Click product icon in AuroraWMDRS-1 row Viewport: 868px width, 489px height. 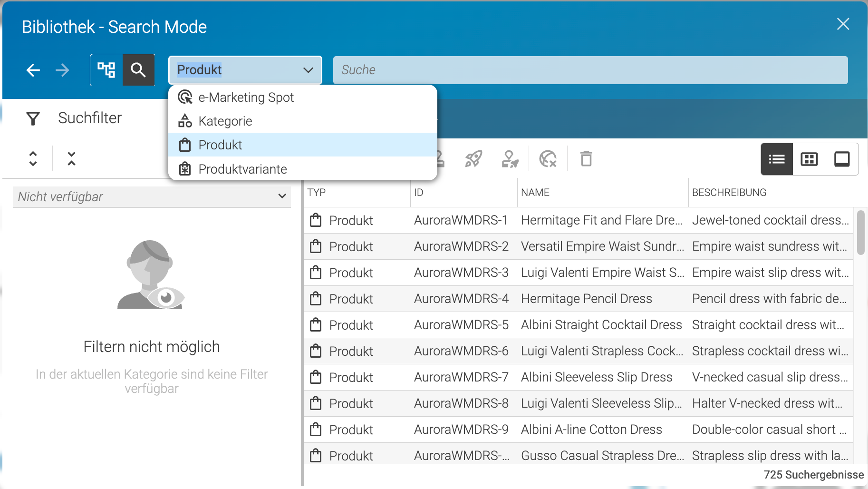316,220
